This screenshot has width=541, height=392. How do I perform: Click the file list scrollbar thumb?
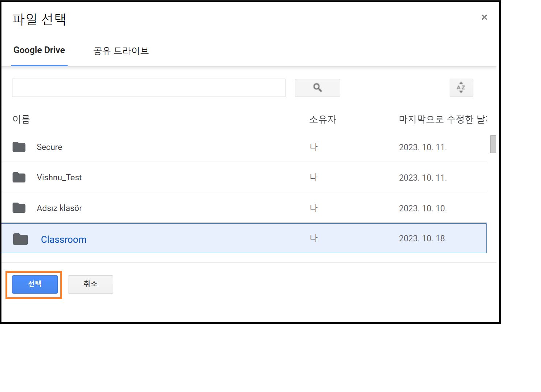click(493, 144)
